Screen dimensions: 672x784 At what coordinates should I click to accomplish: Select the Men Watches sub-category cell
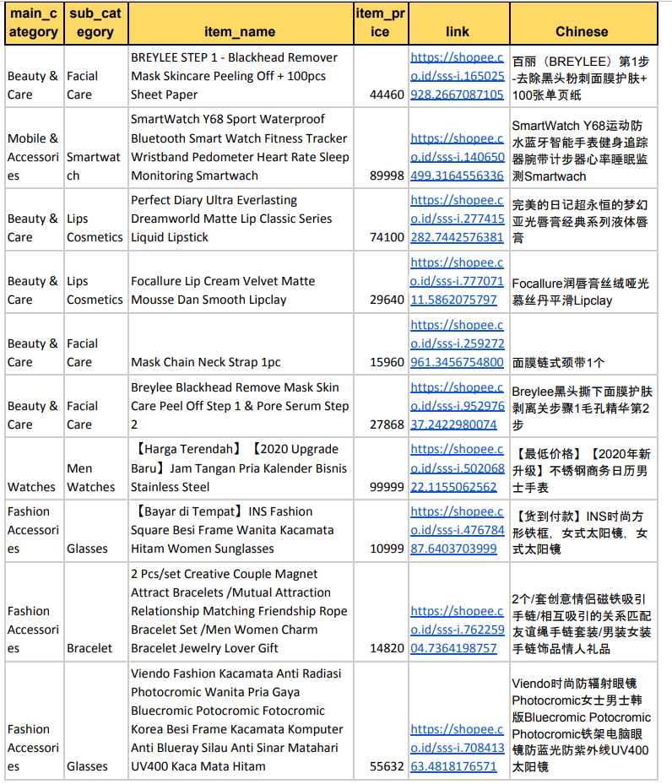(95, 468)
